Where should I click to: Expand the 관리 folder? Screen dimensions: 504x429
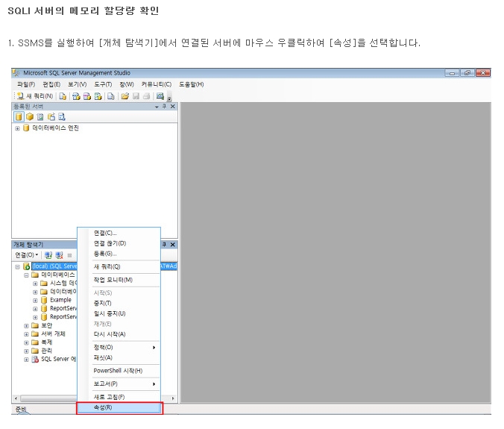[26, 351]
